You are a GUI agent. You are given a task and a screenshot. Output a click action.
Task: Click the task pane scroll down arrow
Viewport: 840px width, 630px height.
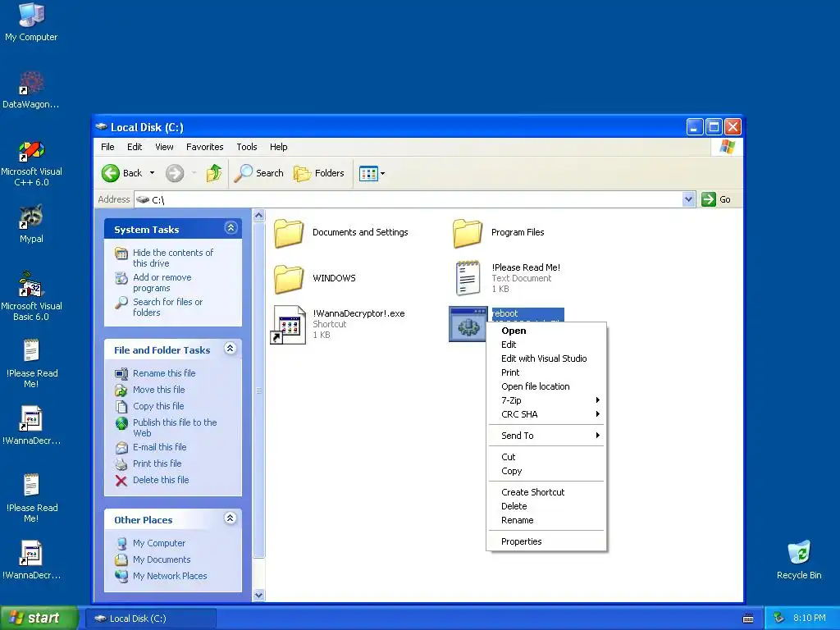coord(258,595)
